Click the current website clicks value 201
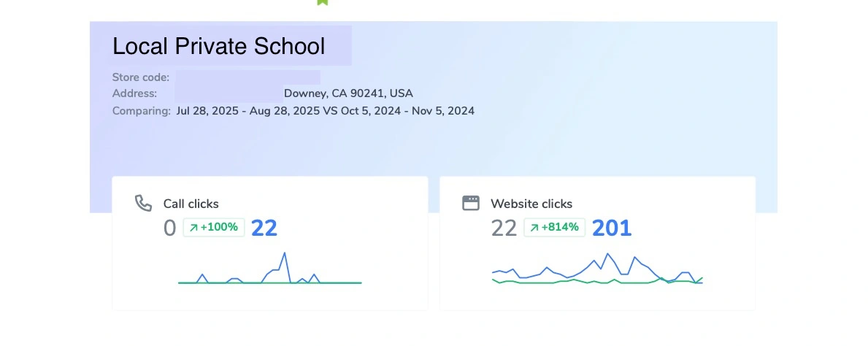 click(611, 228)
